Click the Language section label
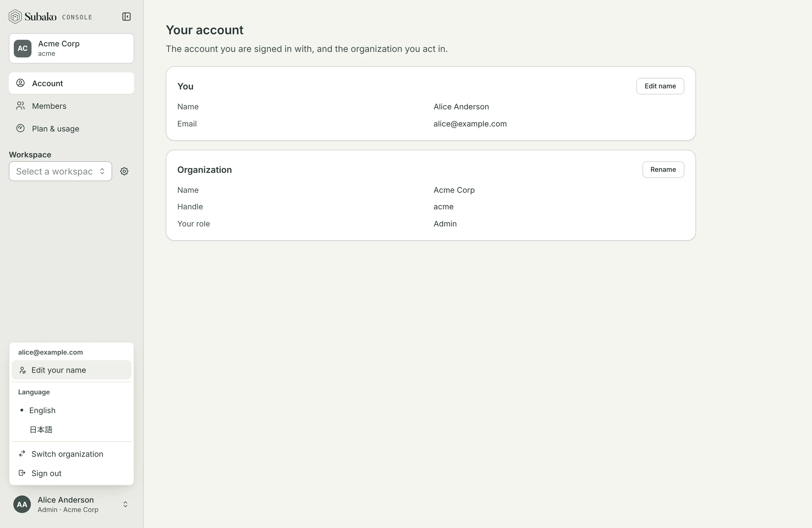The width and height of the screenshot is (812, 528). (34, 392)
